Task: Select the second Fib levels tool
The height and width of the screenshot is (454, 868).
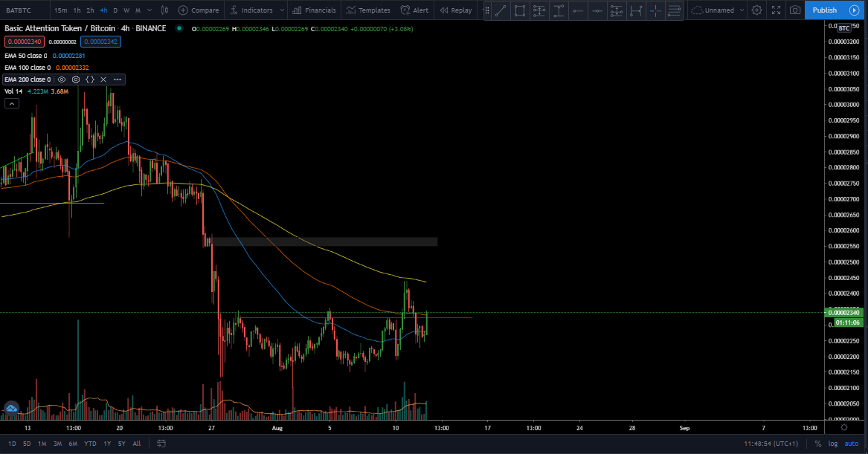Action: pyautogui.click(x=617, y=10)
